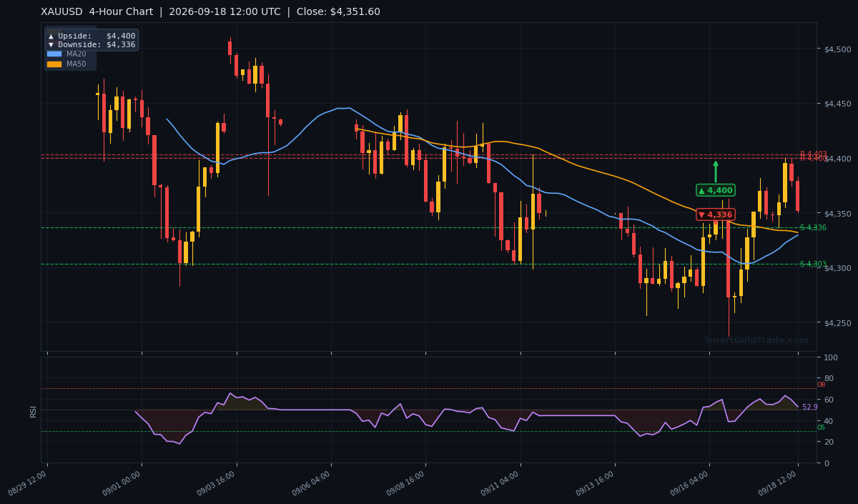Click the $4,500 price axis label
This screenshot has height=504, width=858.
click(837, 49)
